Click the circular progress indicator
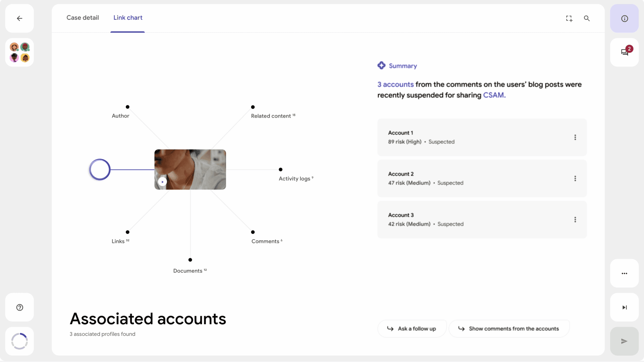 pyautogui.click(x=19, y=341)
